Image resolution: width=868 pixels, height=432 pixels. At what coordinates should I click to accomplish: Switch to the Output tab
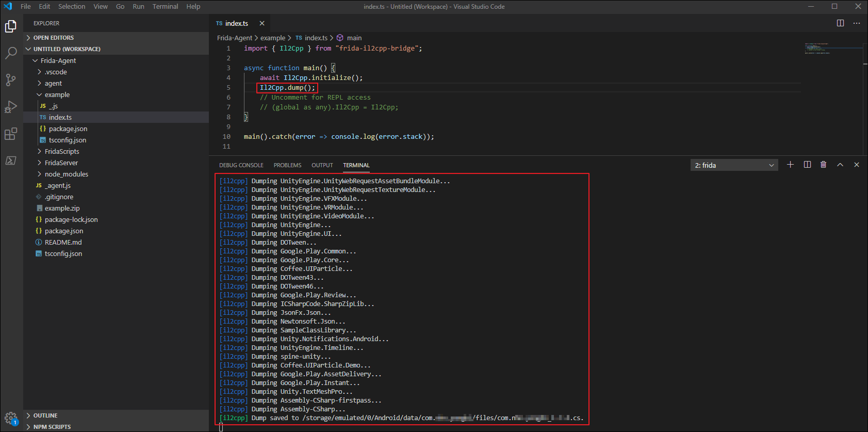tap(322, 165)
